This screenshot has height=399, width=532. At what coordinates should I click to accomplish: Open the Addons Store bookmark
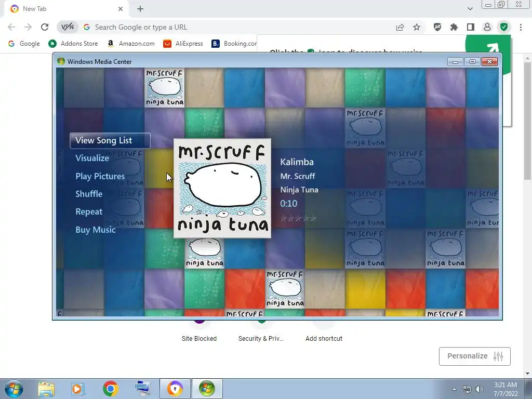pos(73,44)
